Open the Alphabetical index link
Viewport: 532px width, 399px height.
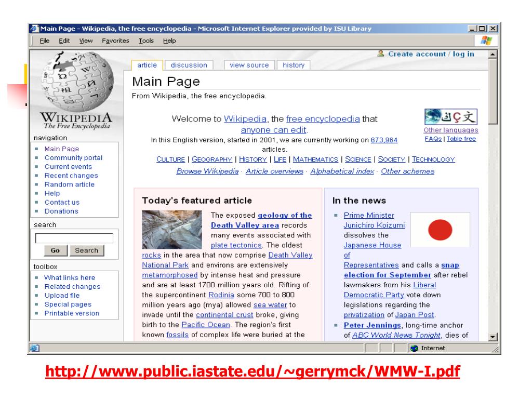(x=342, y=171)
